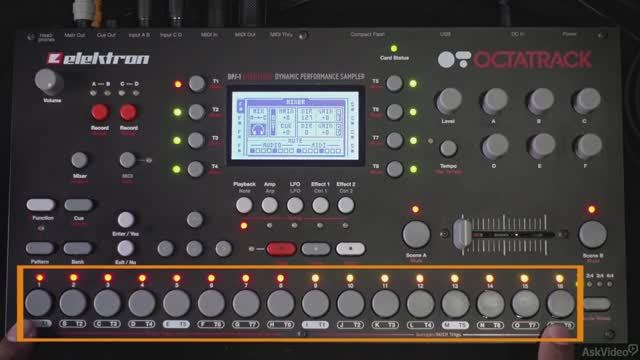Tap the T1 track button
Viewport: 640px width, 360px height.
coord(197,84)
